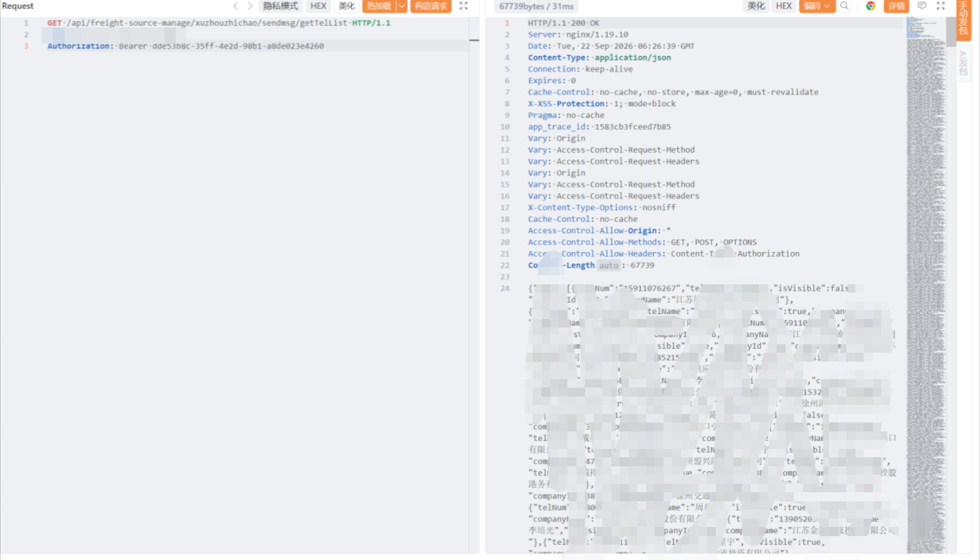Open the search magnifier in response panel
This screenshot has width=980, height=560.
pos(844,6)
